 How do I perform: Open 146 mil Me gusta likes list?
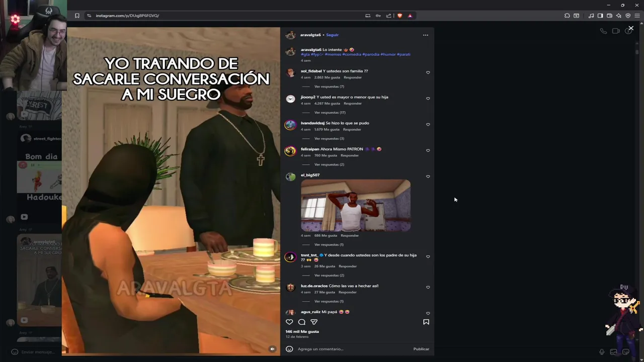[302, 332]
